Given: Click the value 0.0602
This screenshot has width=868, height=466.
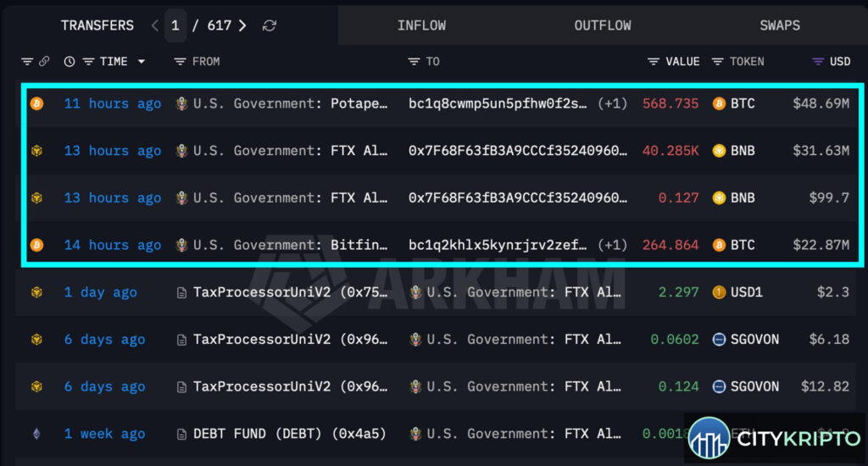Looking at the screenshot, I should click(675, 339).
